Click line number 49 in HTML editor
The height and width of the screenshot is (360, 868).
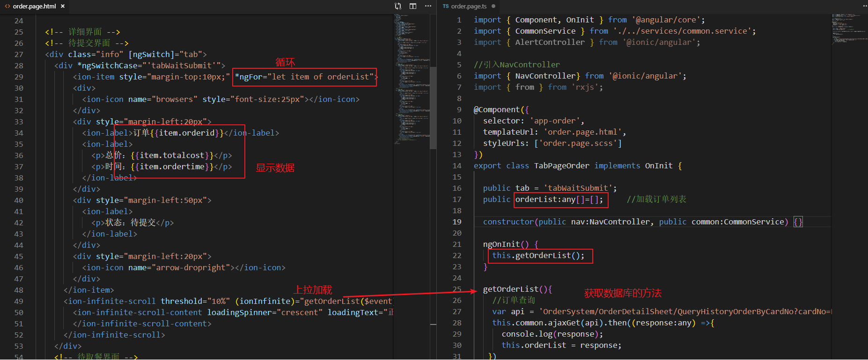(x=19, y=301)
